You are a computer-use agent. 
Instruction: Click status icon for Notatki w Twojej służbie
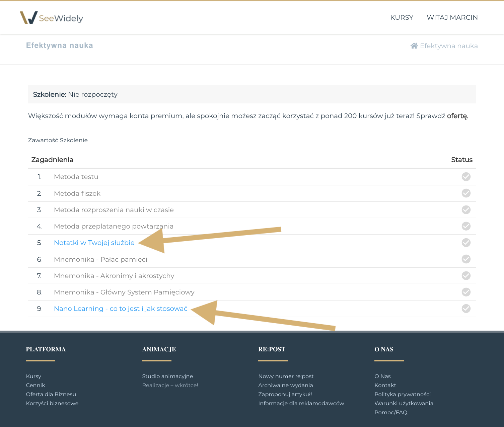click(466, 243)
